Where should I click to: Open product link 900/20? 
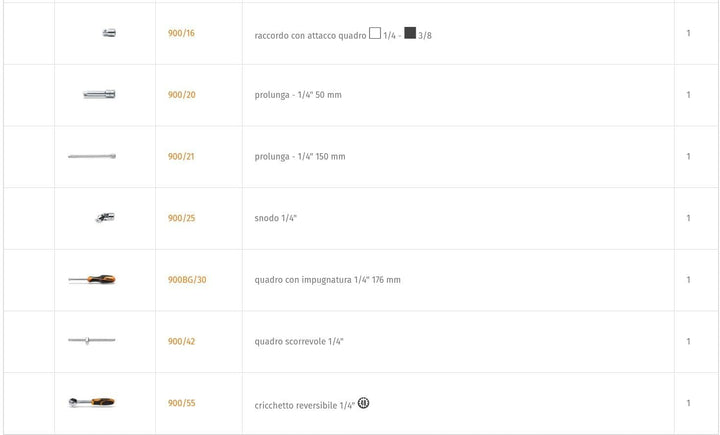181,95
